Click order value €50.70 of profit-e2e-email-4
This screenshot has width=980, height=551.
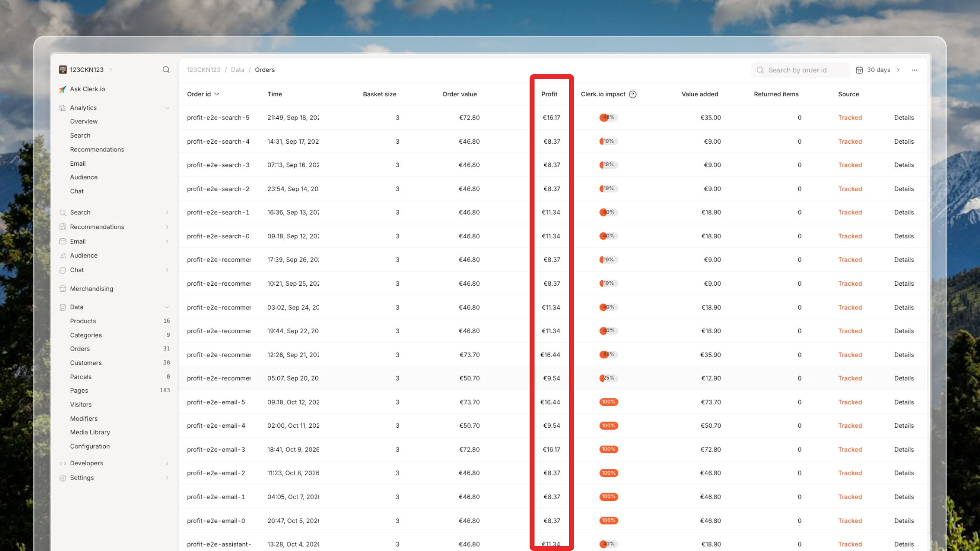point(469,426)
